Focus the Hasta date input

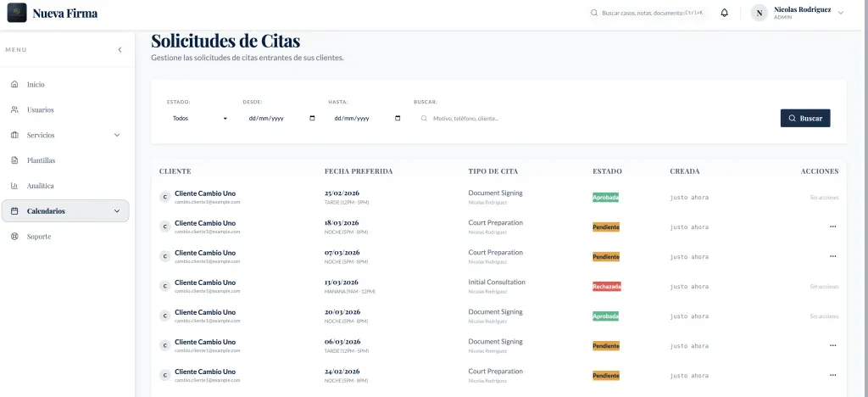(365, 118)
